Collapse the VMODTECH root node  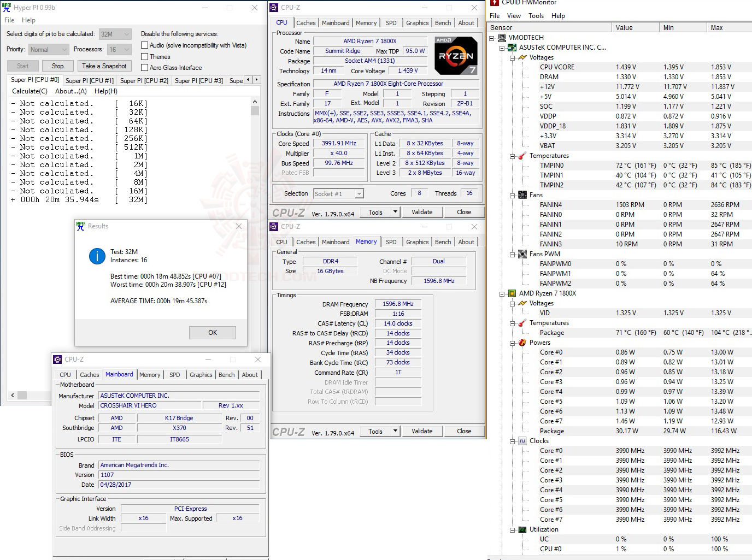(492, 38)
